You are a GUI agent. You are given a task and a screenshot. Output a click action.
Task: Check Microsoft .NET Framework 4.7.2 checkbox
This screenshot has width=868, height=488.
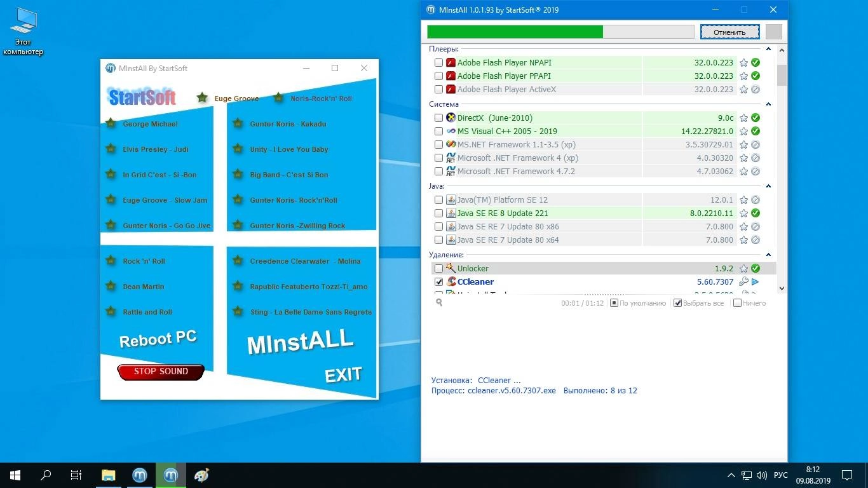coord(438,172)
